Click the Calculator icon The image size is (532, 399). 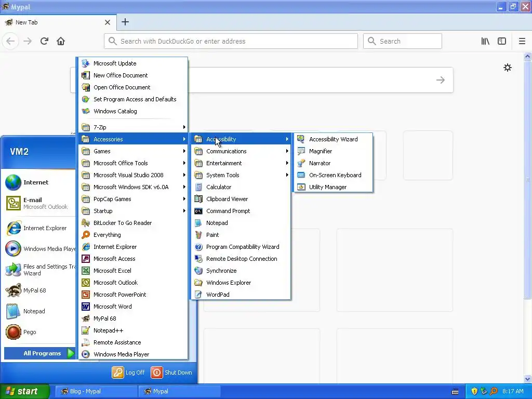click(x=198, y=187)
